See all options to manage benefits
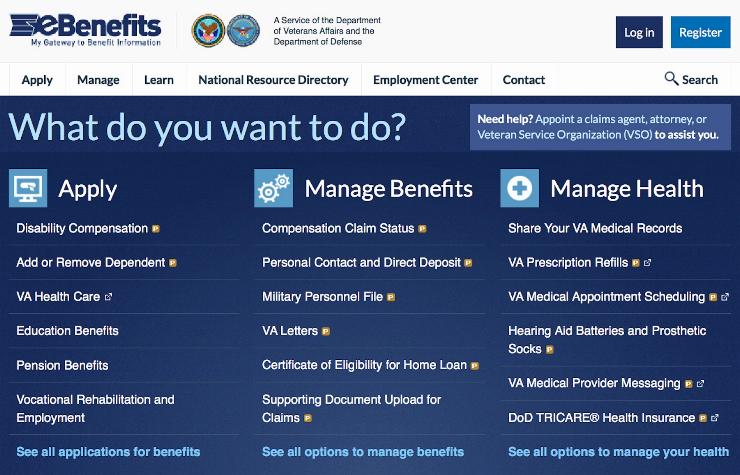This screenshot has height=475, width=740. (363, 452)
